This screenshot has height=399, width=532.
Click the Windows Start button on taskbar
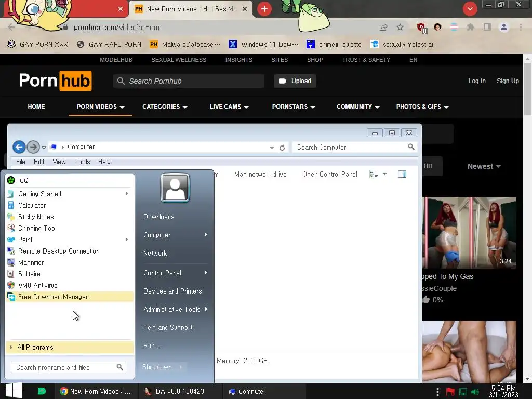pos(14,391)
